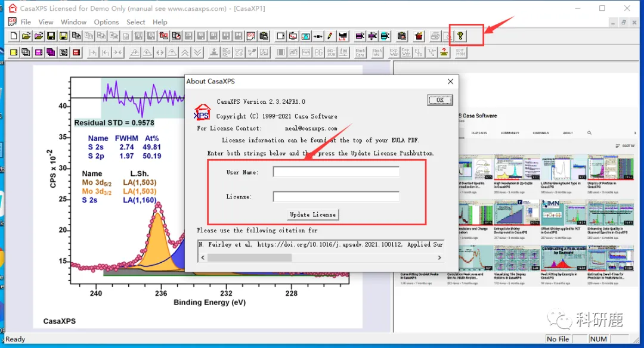Click the double down chevron icon
644x348 pixels.
pos(197,52)
